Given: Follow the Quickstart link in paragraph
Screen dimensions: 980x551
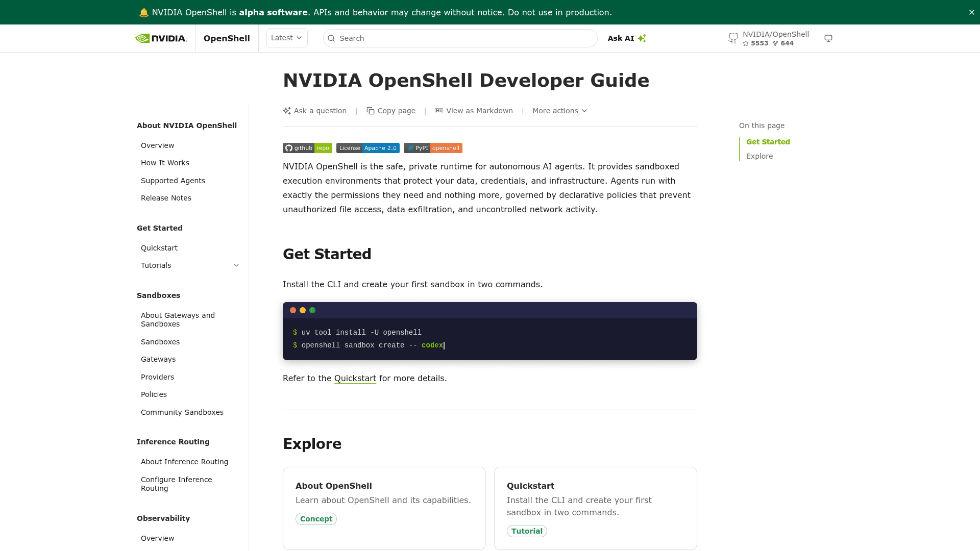Looking at the screenshot, I should pyautogui.click(x=355, y=378).
